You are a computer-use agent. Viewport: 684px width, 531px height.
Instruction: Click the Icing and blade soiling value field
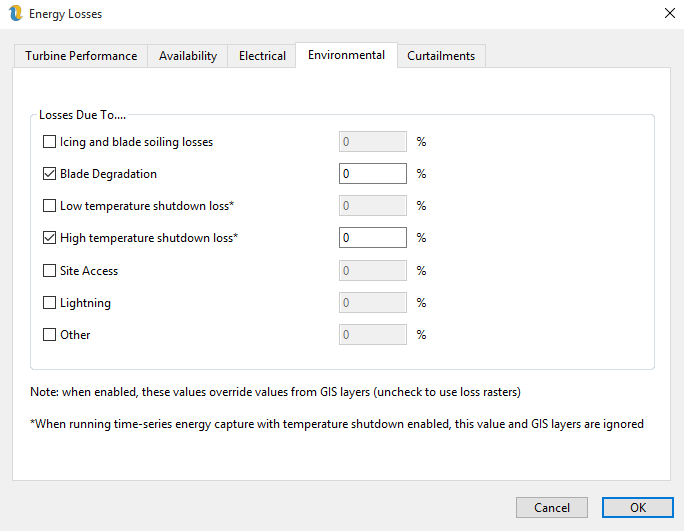(372, 142)
